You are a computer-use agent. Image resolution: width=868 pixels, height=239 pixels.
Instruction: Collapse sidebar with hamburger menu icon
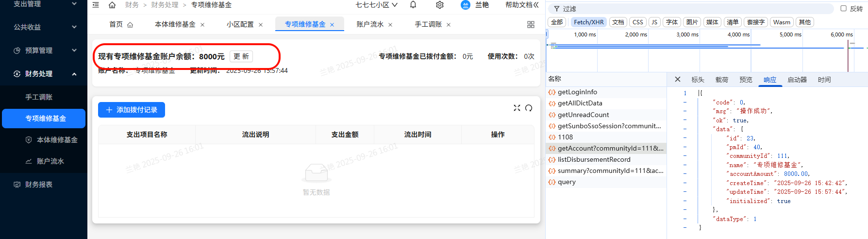point(96,5)
